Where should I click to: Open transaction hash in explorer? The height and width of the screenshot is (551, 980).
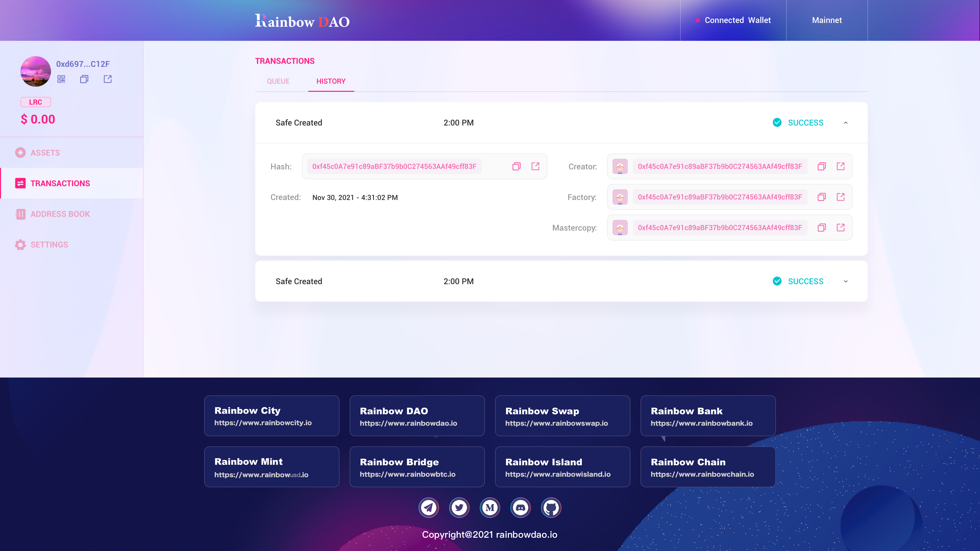[x=535, y=166]
